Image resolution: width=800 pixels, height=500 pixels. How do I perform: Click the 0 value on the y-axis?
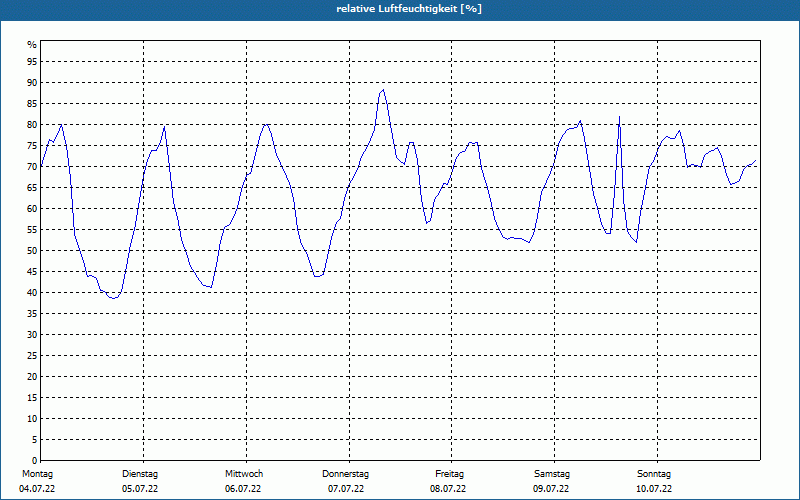click(34, 461)
